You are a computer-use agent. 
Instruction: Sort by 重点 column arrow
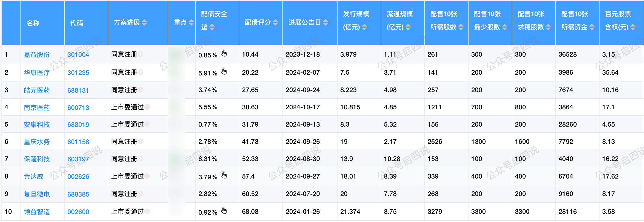(191, 23)
